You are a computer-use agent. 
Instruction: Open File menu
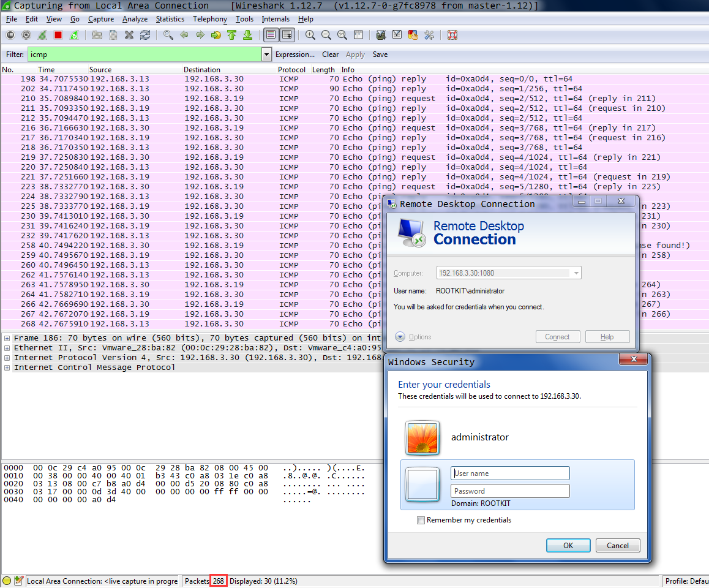pyautogui.click(x=11, y=19)
